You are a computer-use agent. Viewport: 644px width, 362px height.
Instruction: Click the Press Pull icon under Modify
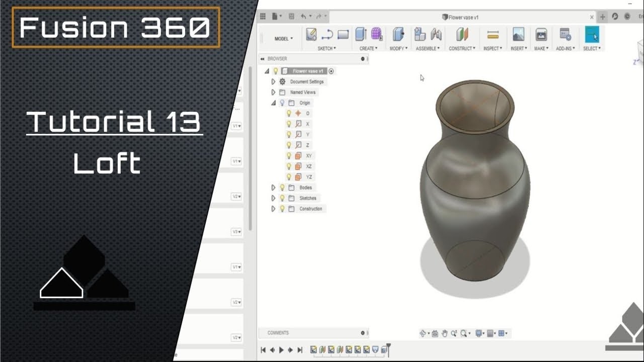point(398,34)
